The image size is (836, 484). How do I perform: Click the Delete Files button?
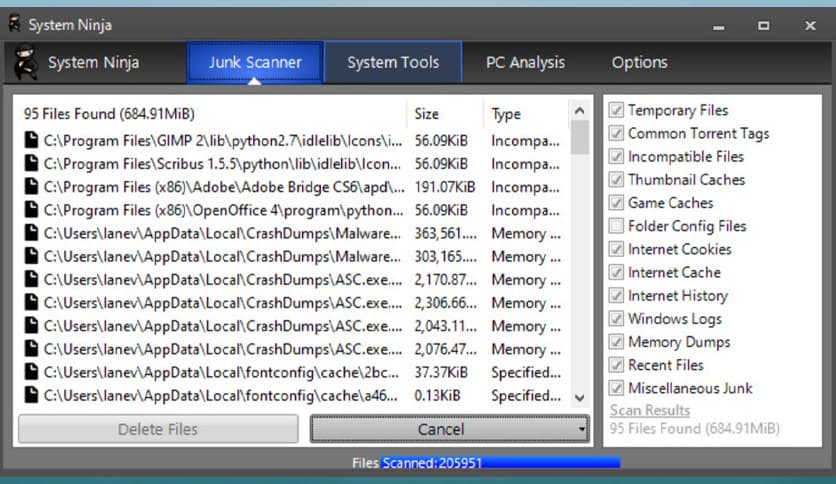[158, 429]
